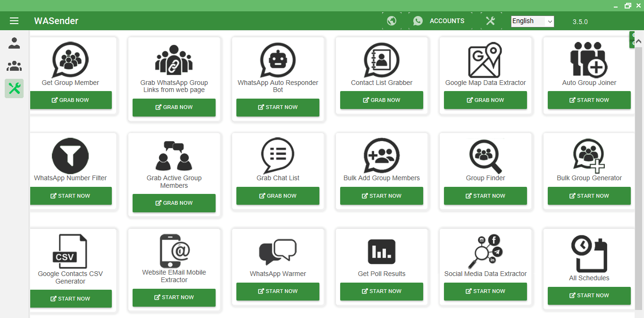644x318 pixels.
Task: Open the wrench tools icon in header
Action: (x=490, y=21)
